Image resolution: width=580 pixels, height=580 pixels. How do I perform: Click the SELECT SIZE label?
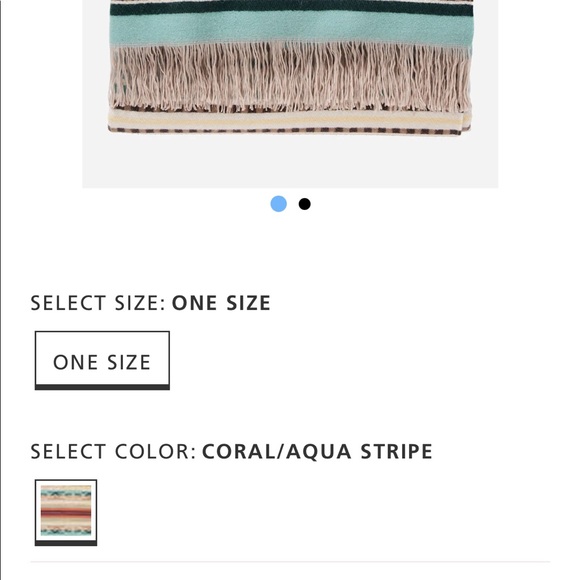click(98, 303)
